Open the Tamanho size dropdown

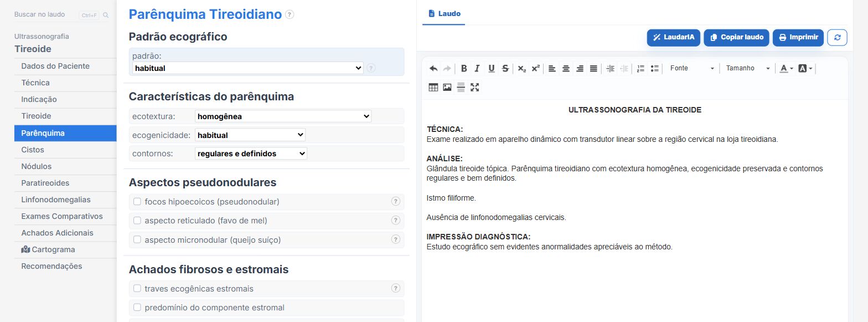[748, 68]
